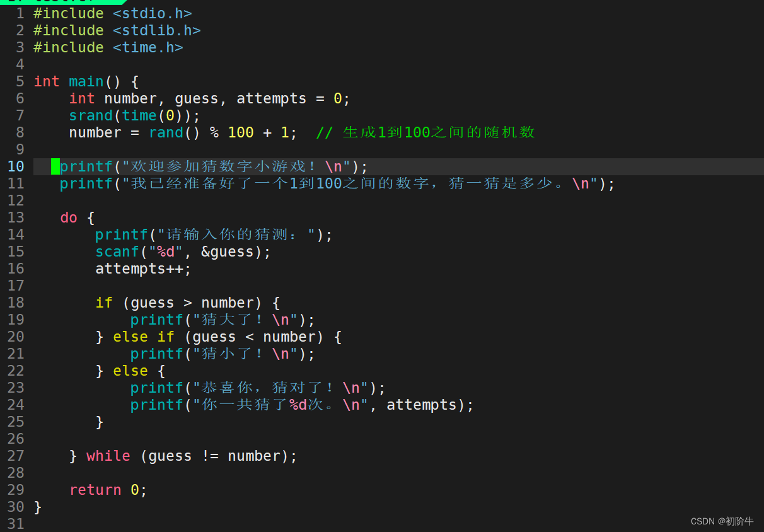The width and height of the screenshot is (764, 532).
Task: Click the 'int' keyword on line 6
Action: (82, 98)
